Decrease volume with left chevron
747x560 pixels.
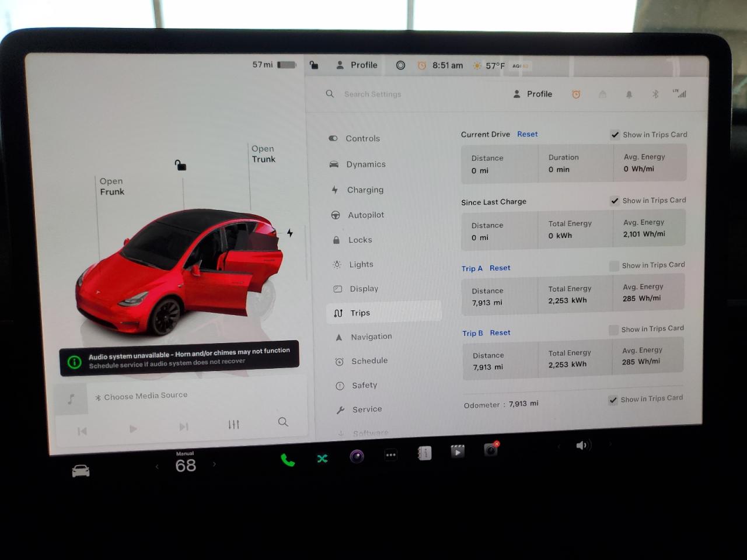[x=558, y=447]
